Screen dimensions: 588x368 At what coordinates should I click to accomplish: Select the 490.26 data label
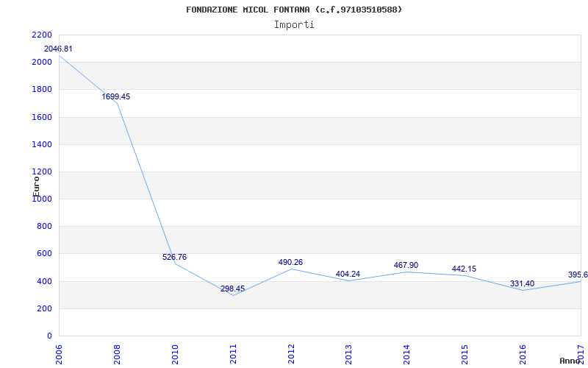coord(290,262)
